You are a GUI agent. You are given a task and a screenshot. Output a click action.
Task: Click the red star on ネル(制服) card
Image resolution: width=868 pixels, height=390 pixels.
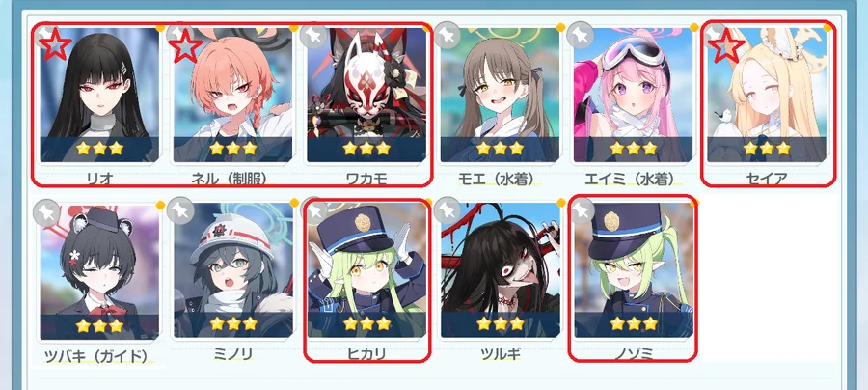coord(186,47)
